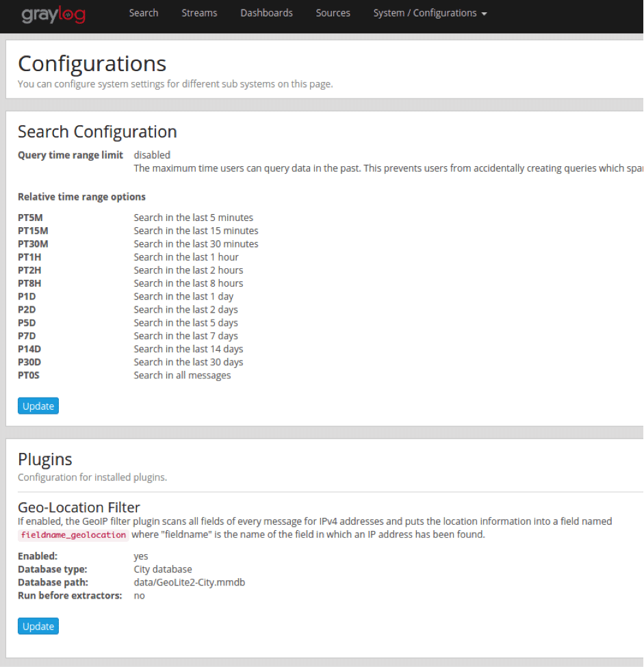Click the Geo-Location Filter heading
The image size is (644, 667).
coord(79,507)
